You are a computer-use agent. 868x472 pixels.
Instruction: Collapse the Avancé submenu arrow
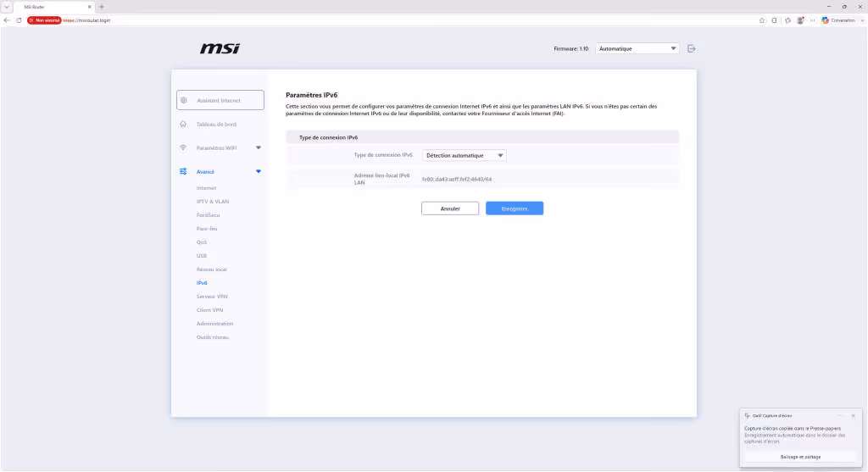coord(259,171)
